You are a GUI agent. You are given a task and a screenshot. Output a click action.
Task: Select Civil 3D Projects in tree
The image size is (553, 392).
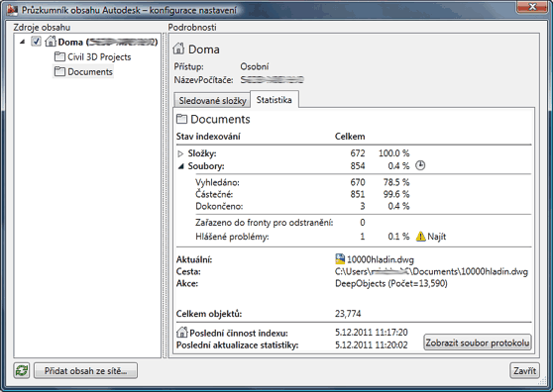(x=99, y=56)
